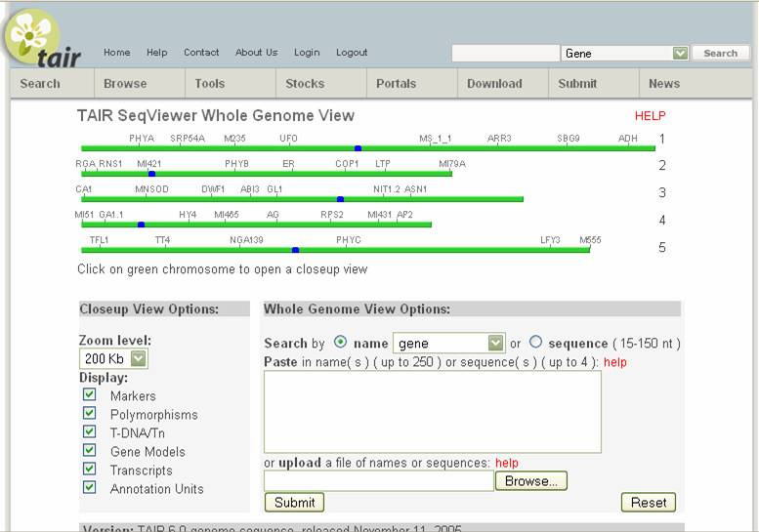Screen dimensions: 759x532
Task: Open the Gene search type dropdown
Action: pos(624,53)
